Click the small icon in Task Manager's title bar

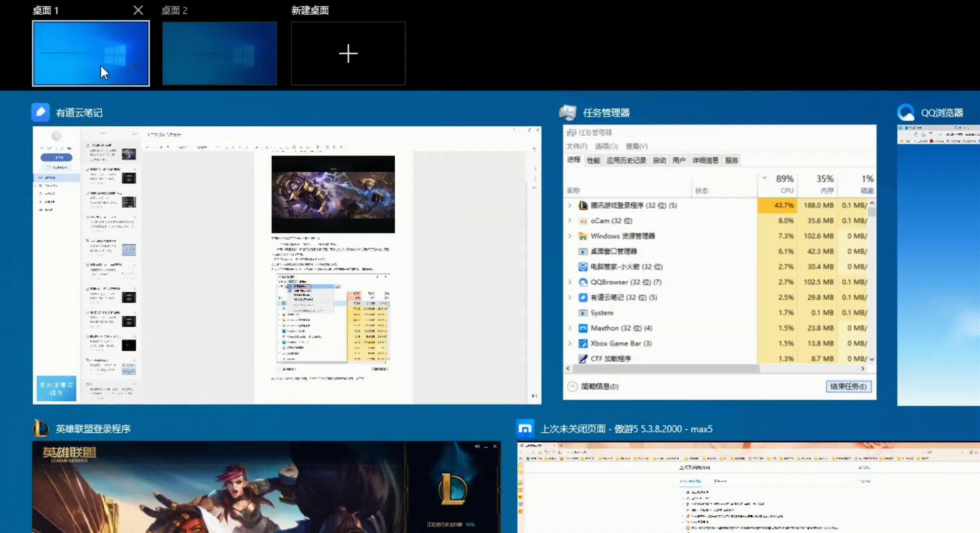click(x=572, y=132)
